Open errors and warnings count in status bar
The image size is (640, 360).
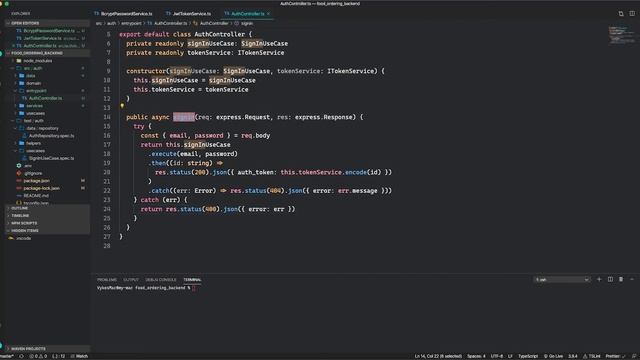pyautogui.click(x=38, y=356)
